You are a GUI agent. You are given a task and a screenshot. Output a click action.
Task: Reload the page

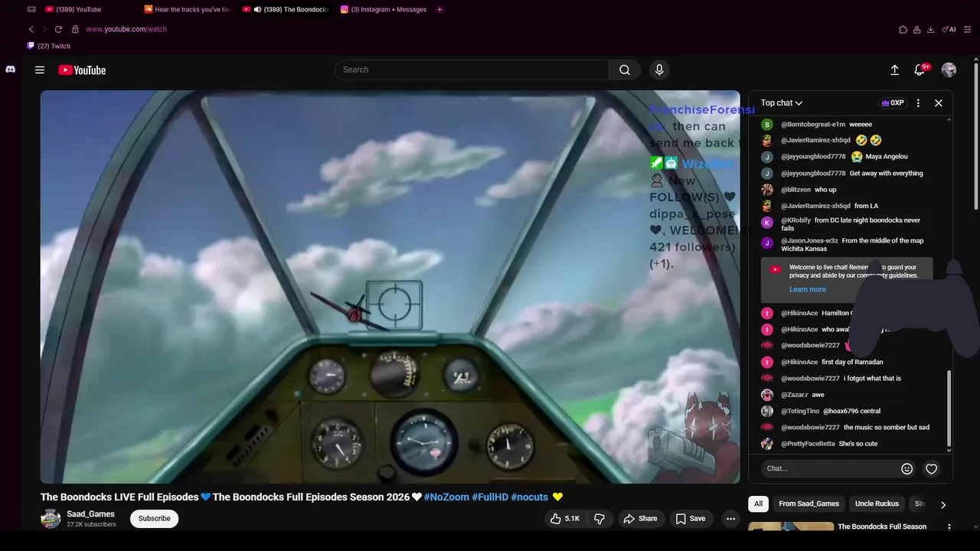tap(58, 29)
